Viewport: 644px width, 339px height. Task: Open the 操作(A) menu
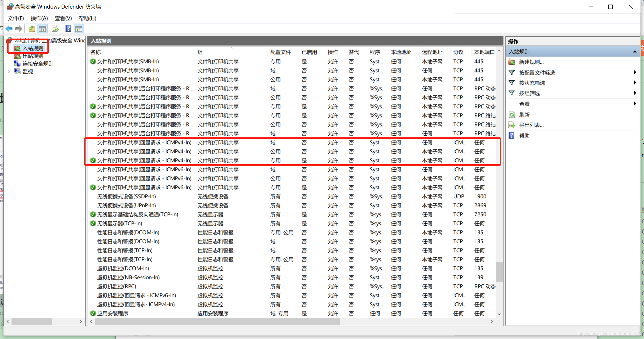(x=39, y=18)
